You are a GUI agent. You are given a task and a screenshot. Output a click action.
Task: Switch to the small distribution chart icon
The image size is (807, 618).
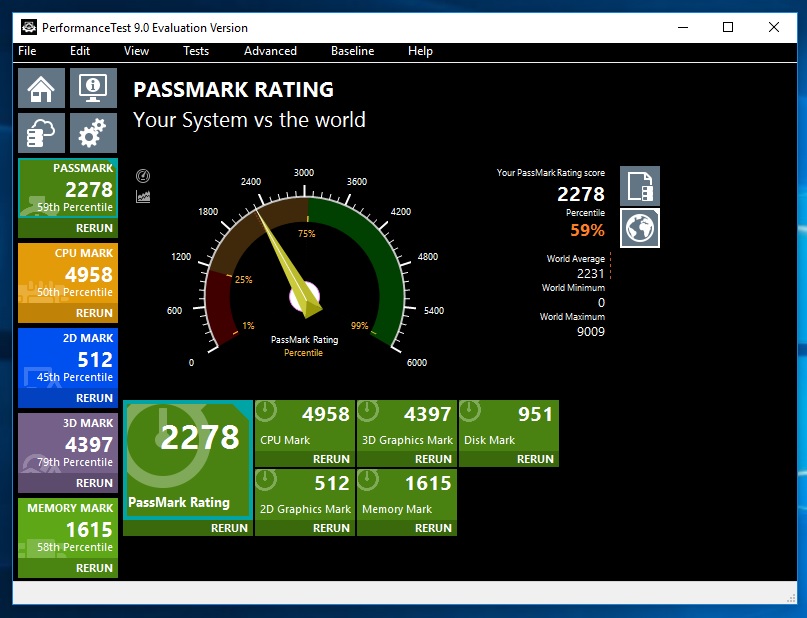click(x=143, y=196)
